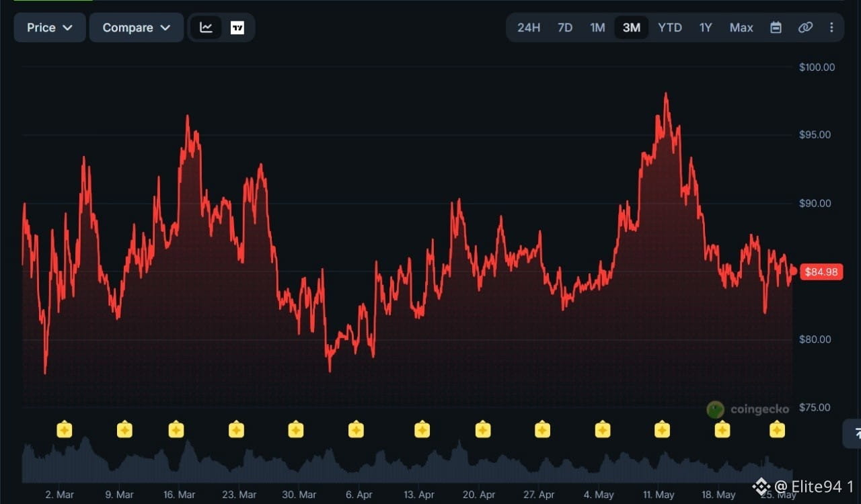
Task: Show the Max price history
Action: coord(741,28)
